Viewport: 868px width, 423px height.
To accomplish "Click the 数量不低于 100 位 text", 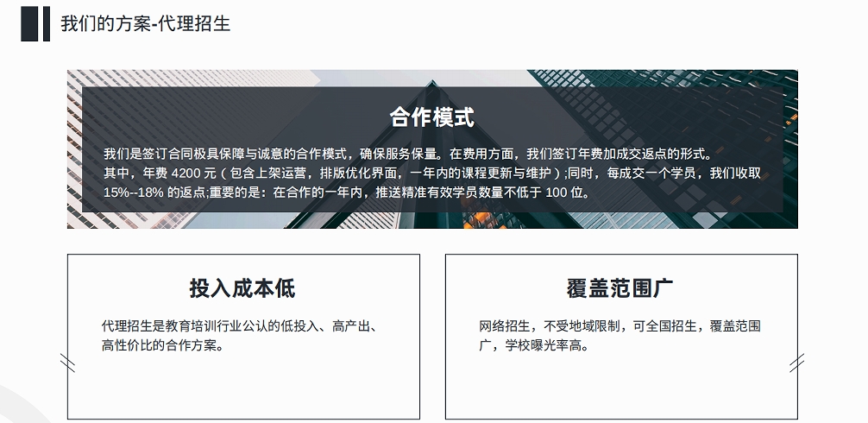I will pos(533,193).
